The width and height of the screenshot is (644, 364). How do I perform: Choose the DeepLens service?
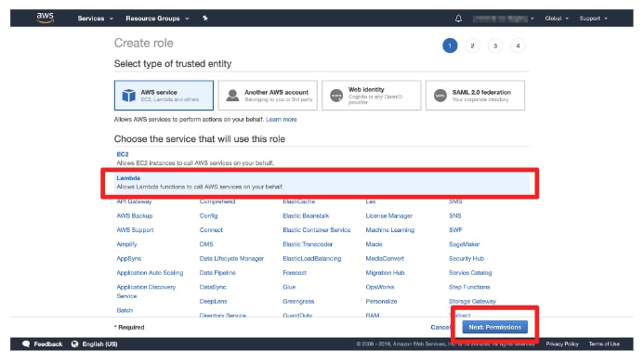pos(213,301)
